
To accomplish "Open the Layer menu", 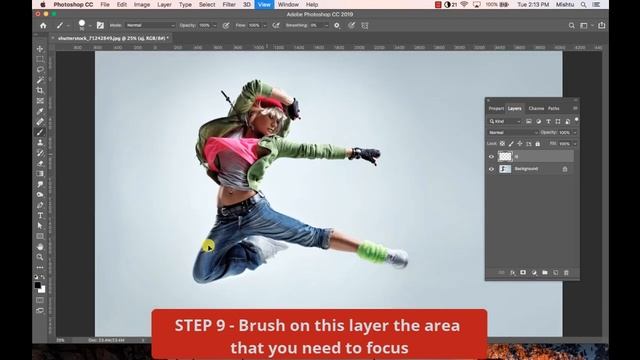I will click(164, 4).
